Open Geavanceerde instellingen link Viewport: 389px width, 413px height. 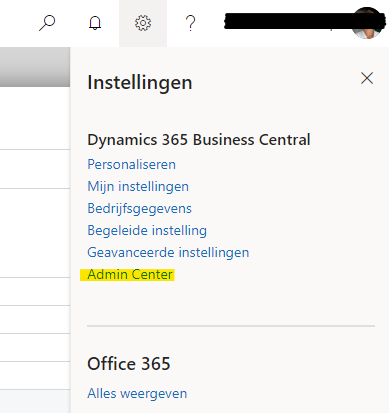(168, 252)
